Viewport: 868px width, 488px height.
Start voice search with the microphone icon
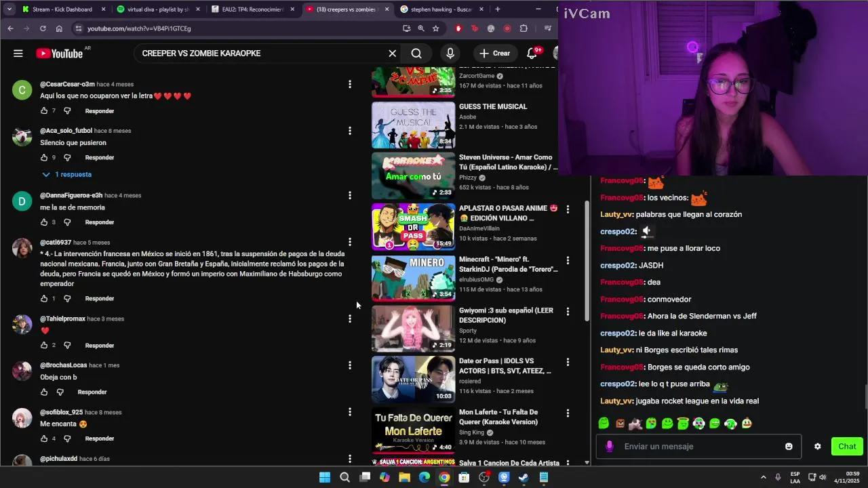click(450, 54)
